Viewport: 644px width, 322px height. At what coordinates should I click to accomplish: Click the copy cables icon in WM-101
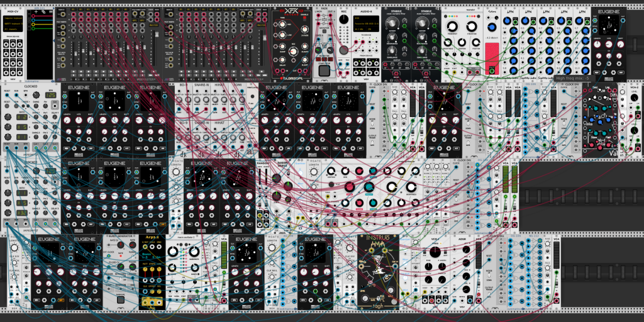43,12
